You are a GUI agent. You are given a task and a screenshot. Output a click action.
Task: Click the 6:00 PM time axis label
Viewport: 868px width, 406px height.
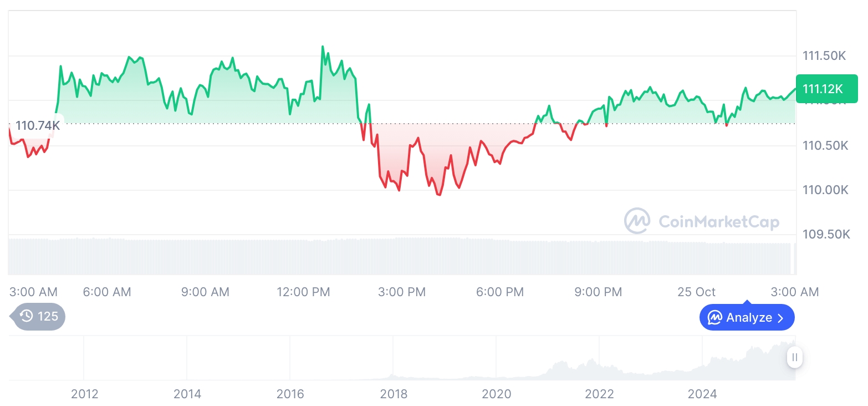[500, 292]
